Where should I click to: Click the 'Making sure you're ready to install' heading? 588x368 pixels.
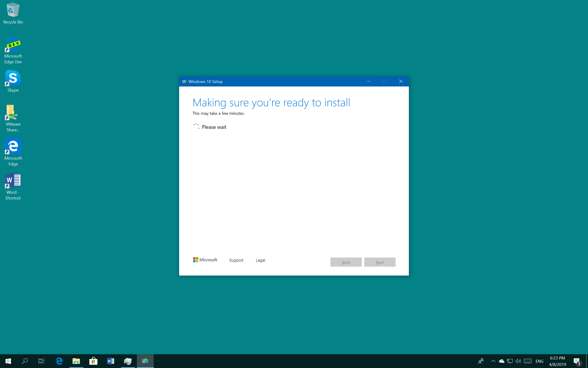click(x=271, y=103)
